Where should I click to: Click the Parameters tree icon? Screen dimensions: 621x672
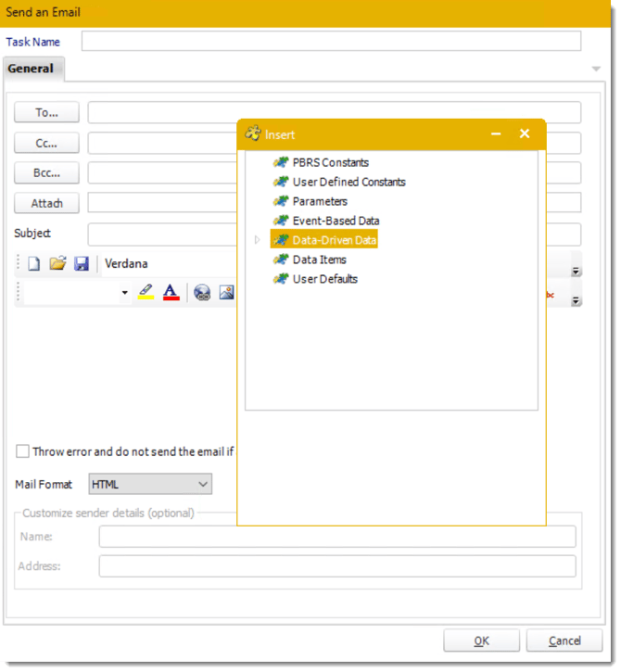[281, 201]
